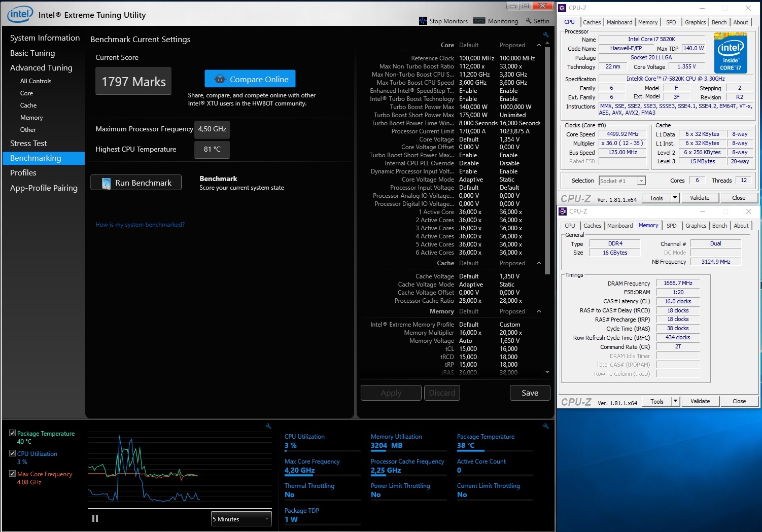
Task: Select All Controls under Advanced Tuning
Action: pyautogui.click(x=36, y=81)
